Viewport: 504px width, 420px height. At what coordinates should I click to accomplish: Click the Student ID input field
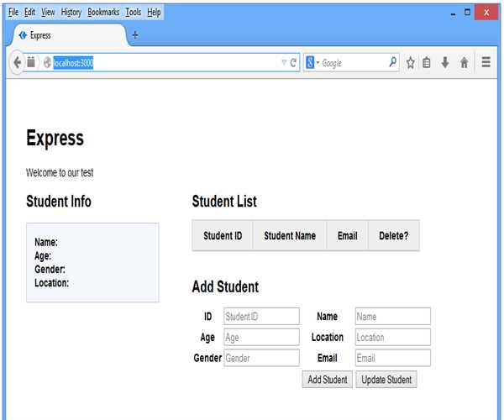[261, 316]
